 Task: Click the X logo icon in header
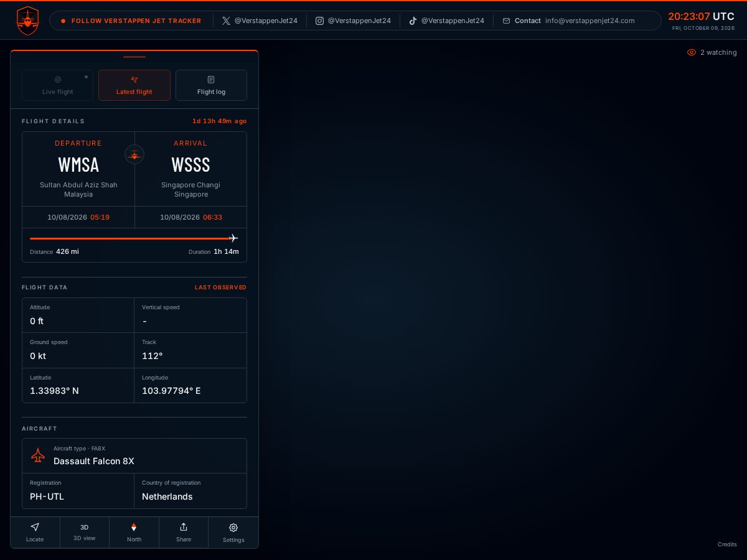coord(226,21)
